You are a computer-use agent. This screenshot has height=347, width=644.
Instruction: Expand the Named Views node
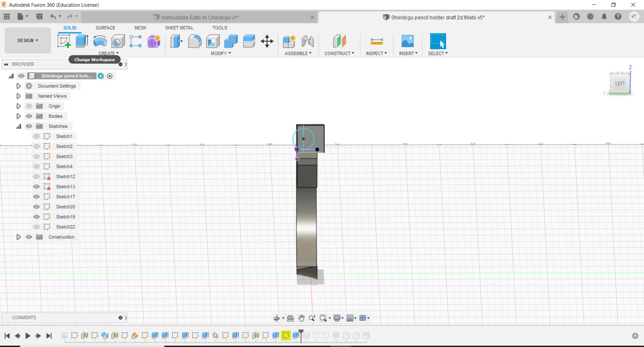click(x=18, y=96)
